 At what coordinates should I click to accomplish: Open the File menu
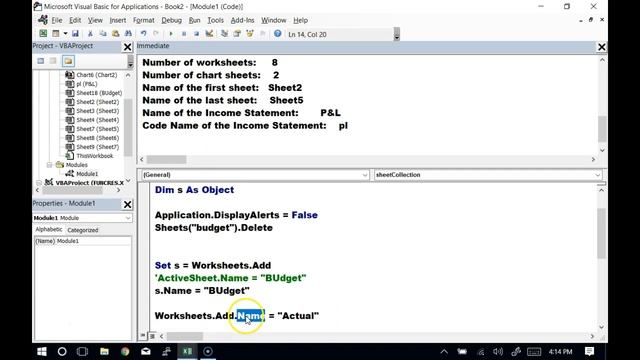57,20
